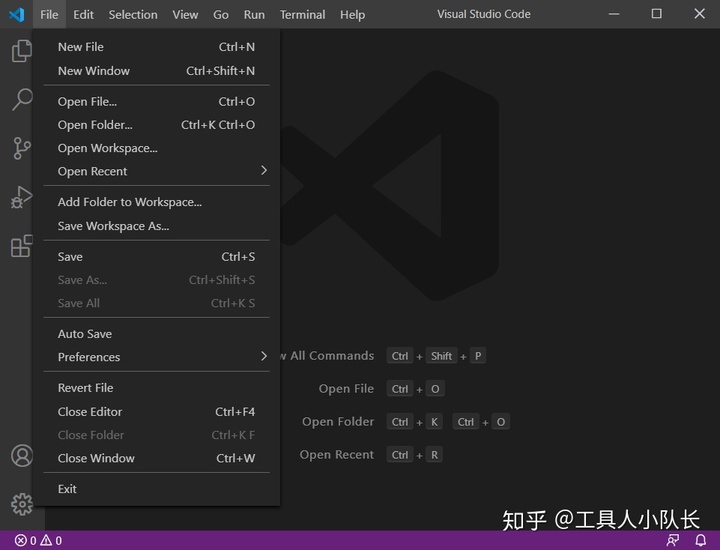Expand the Open Recent submenu arrow

[264, 171]
